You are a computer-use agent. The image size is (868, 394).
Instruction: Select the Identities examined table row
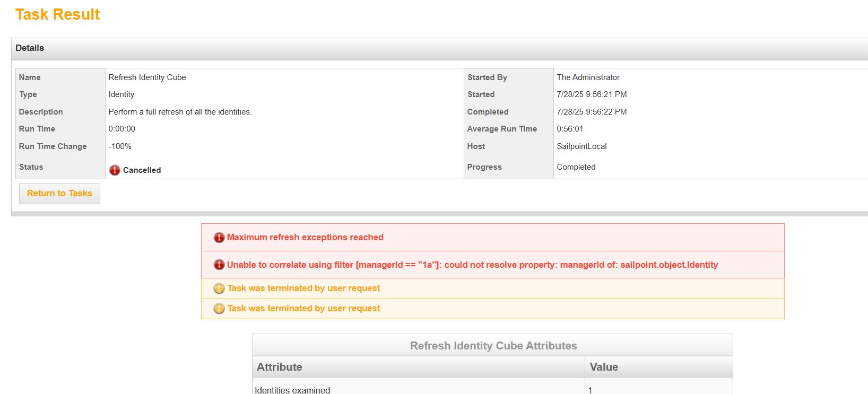pyautogui.click(x=292, y=389)
